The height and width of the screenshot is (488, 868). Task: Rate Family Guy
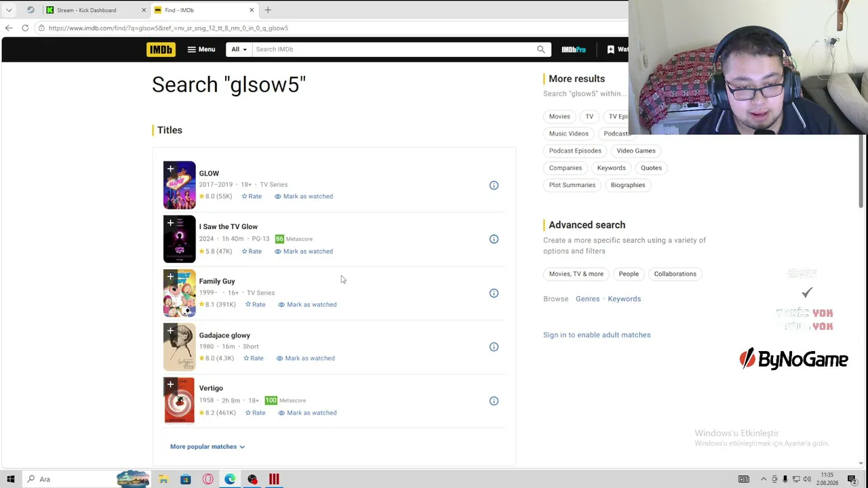tap(255, 304)
